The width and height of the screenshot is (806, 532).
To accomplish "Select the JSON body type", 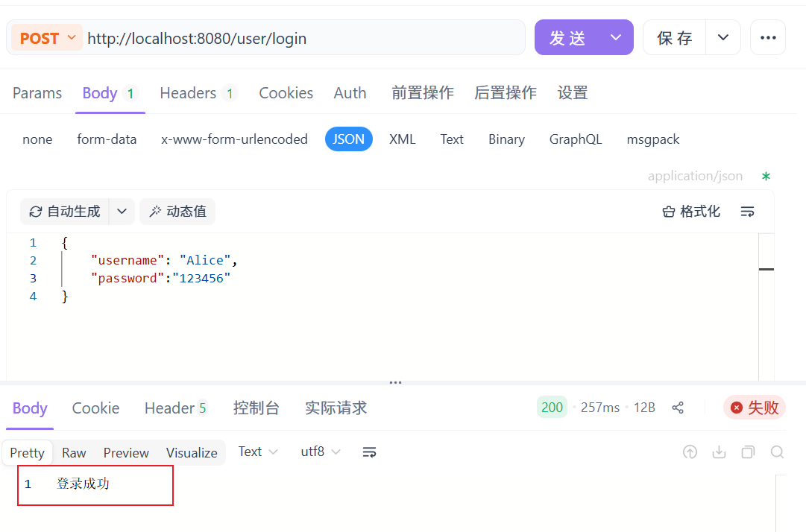I will (348, 139).
